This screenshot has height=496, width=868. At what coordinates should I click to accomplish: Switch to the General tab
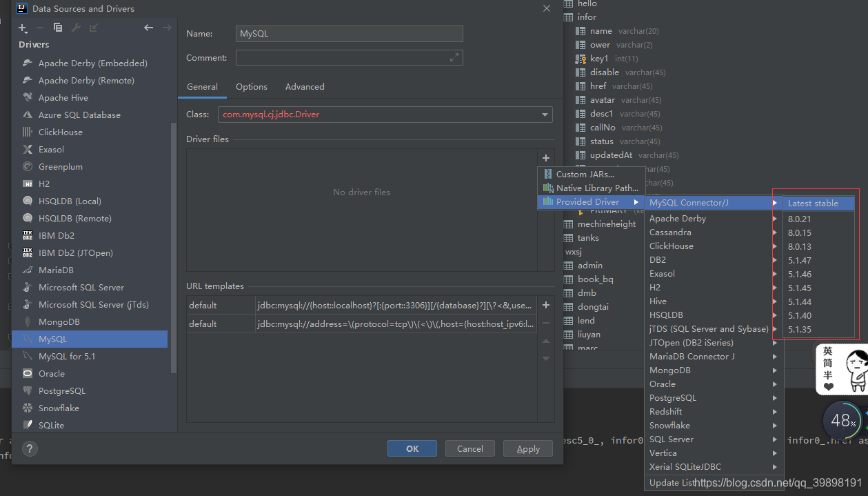pos(202,86)
